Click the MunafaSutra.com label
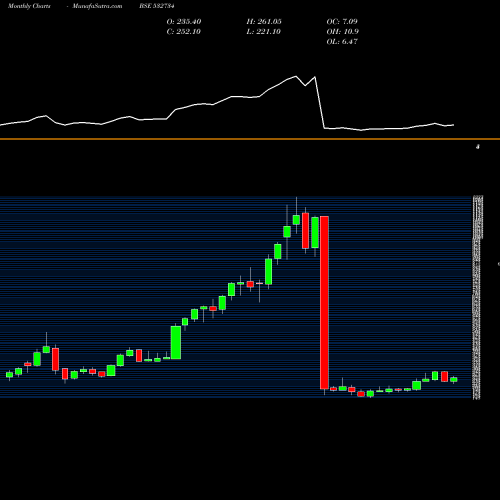The image size is (500, 500). tap(97, 6)
